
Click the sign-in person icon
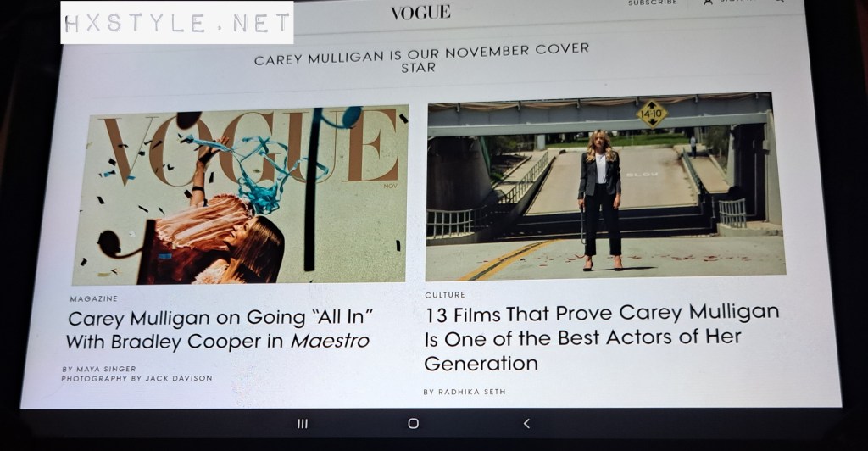708,3
